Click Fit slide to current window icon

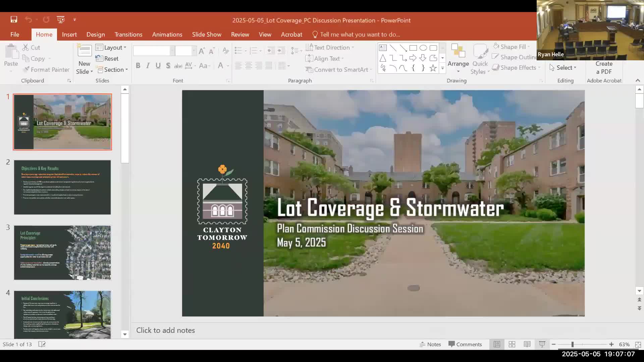(638, 344)
